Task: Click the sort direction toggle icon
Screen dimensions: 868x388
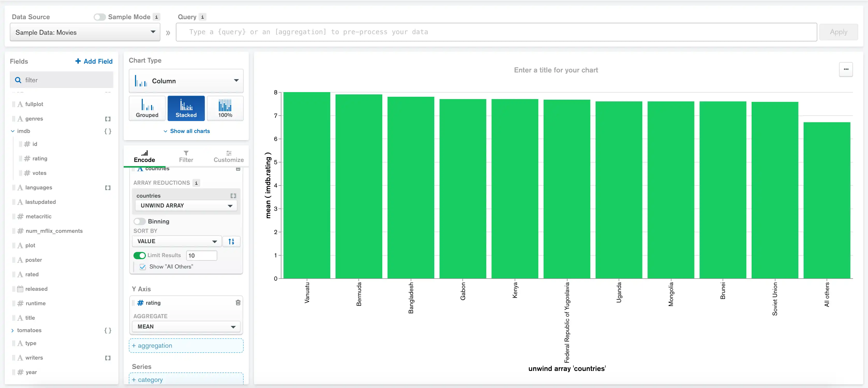Action: point(232,241)
